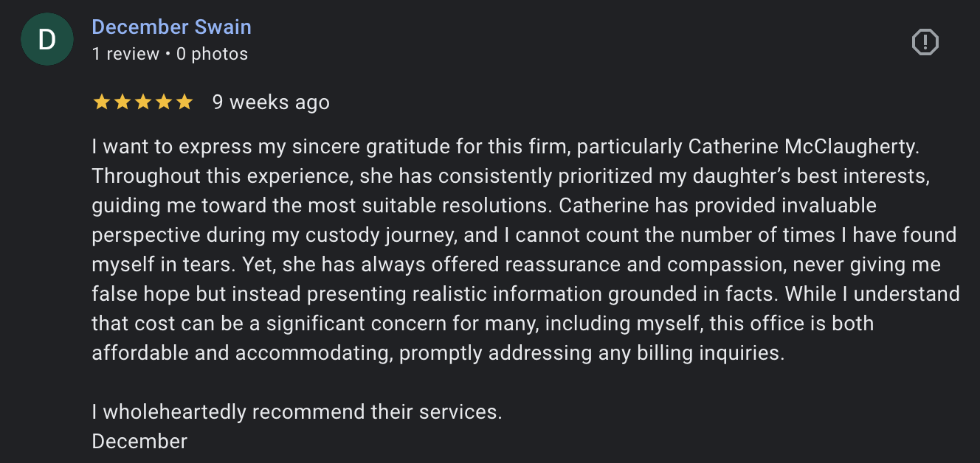This screenshot has width=980, height=463.
Task: Click the second yellow rating star
Action: click(122, 102)
